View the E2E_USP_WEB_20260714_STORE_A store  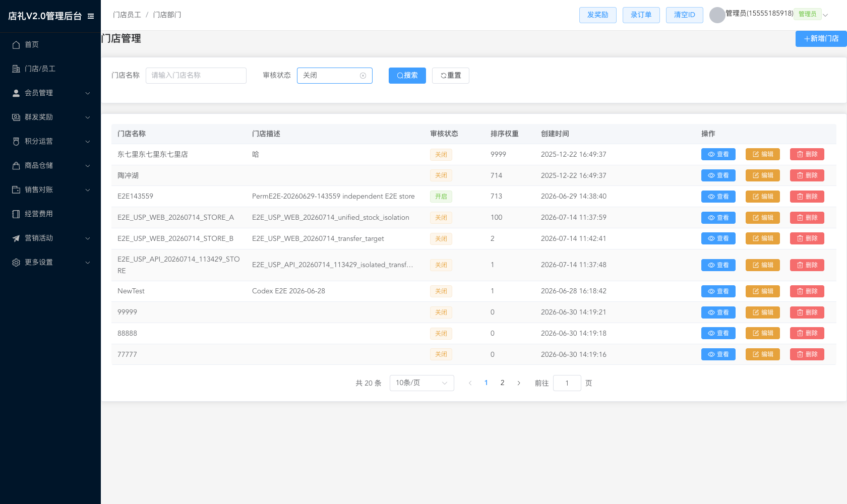pyautogui.click(x=718, y=218)
